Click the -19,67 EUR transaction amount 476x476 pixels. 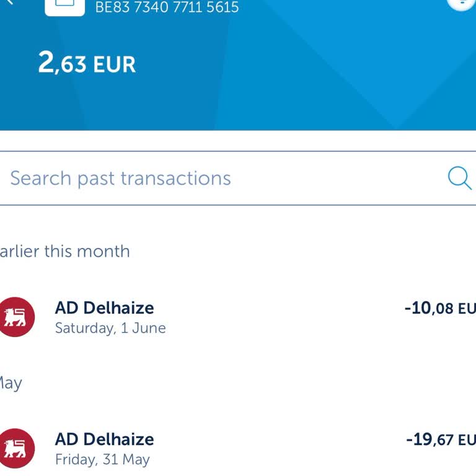click(x=441, y=439)
